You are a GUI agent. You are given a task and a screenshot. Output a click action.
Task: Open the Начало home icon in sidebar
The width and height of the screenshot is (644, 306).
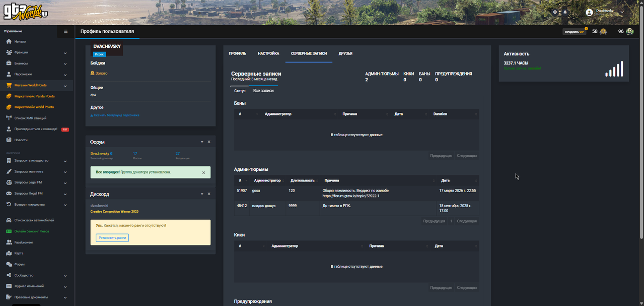click(x=9, y=41)
